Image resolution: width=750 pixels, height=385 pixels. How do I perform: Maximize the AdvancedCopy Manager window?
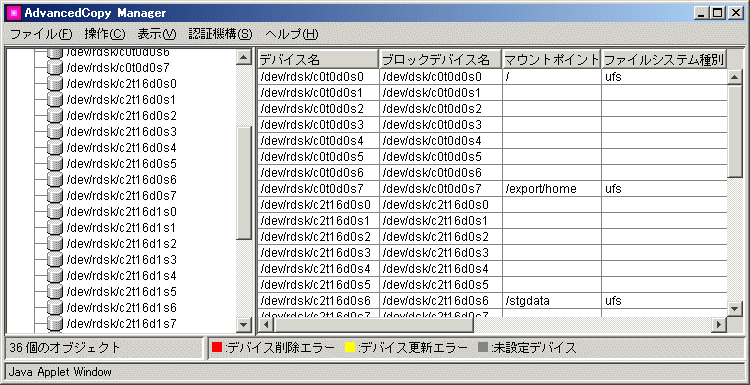point(717,13)
